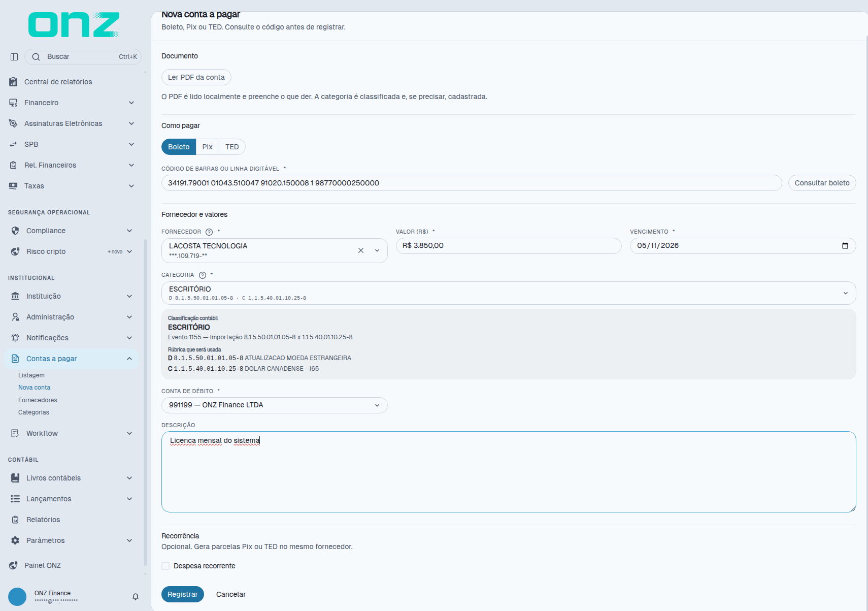Screen dimensions: 868x611
Task: Click the ONZ Finance user avatar
Action: coord(17,597)
